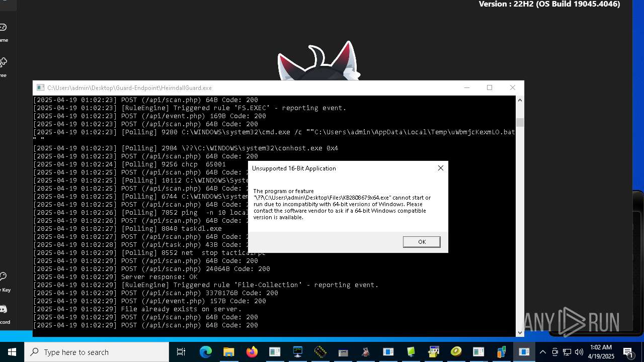Minimize the HeimdallGuard console window
The image size is (644, 362).
(467, 87)
